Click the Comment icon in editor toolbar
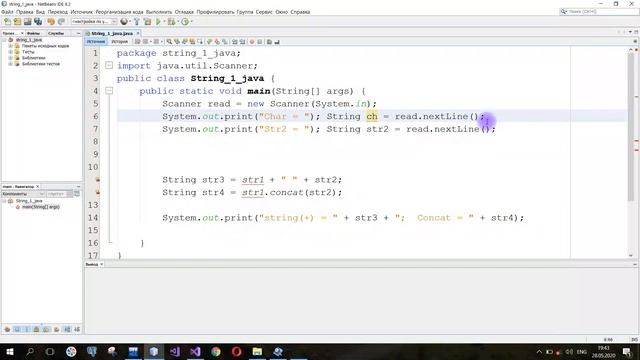This screenshot has width=640, height=360. (x=269, y=42)
